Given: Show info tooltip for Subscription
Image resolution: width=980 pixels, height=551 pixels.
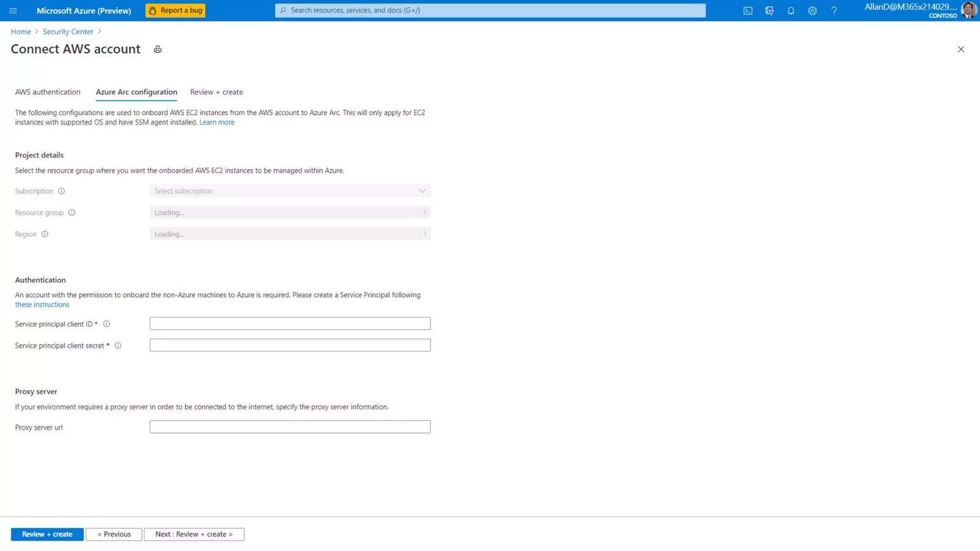Looking at the screenshot, I should (61, 191).
